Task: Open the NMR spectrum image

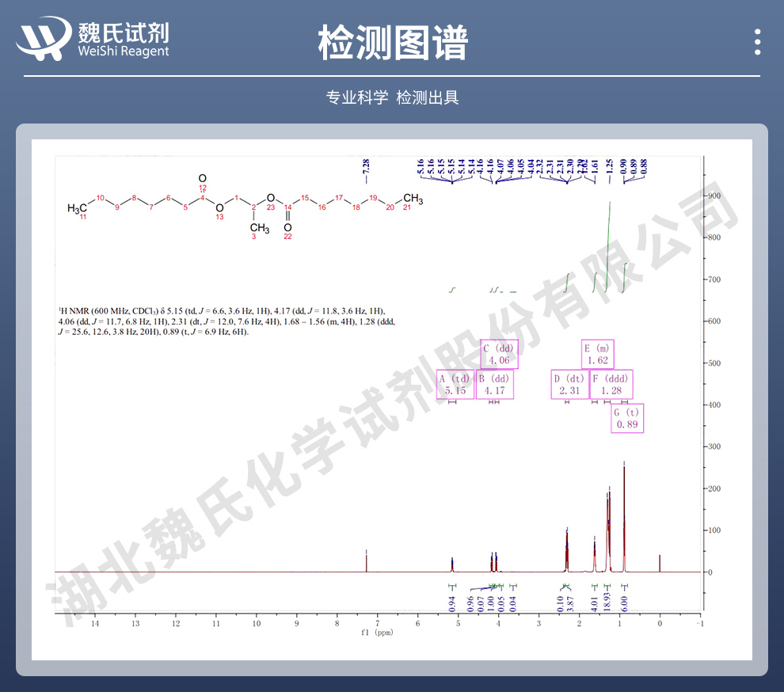Action: coord(392,400)
